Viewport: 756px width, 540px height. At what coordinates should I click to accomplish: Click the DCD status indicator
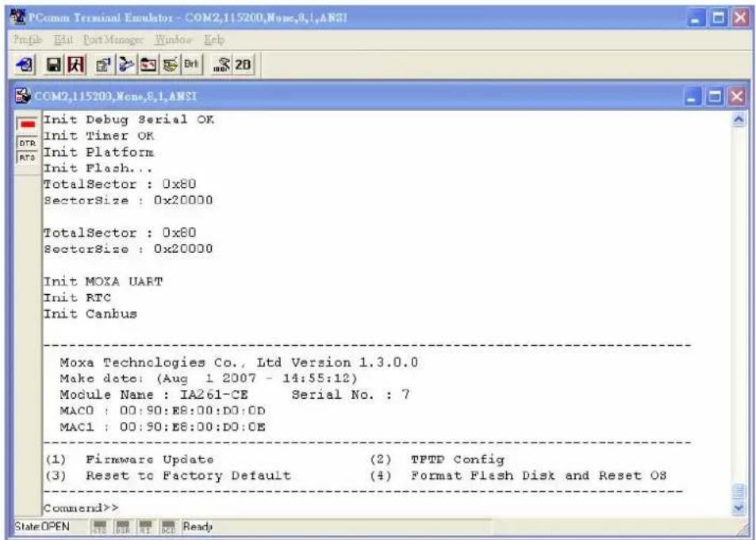pos(167,527)
